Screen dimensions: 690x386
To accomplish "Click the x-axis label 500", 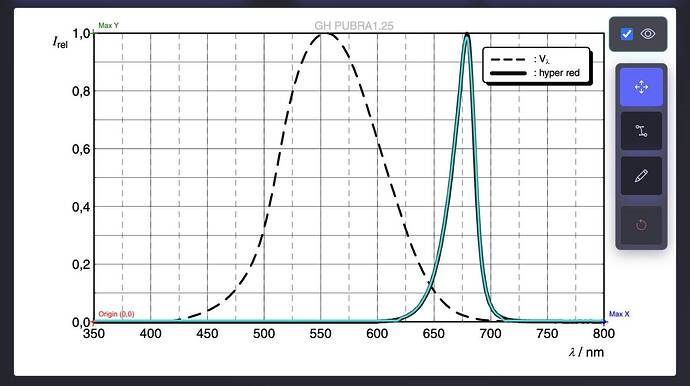I will 264,334.
